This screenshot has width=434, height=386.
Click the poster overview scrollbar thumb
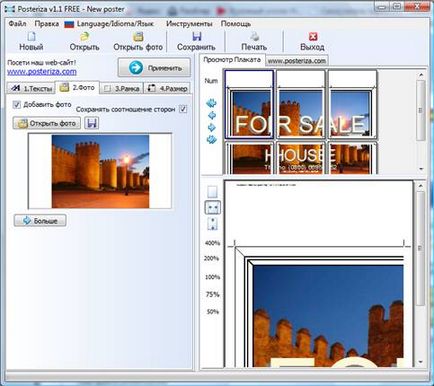(x=421, y=110)
